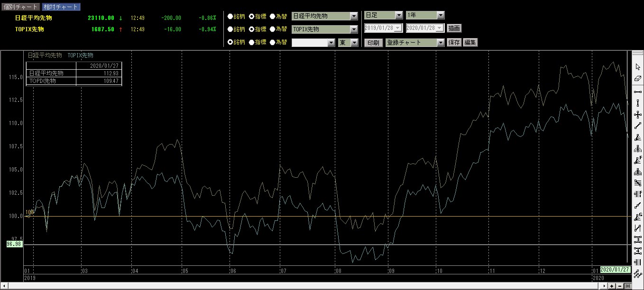Click the 109.47 legend value

click(110, 81)
